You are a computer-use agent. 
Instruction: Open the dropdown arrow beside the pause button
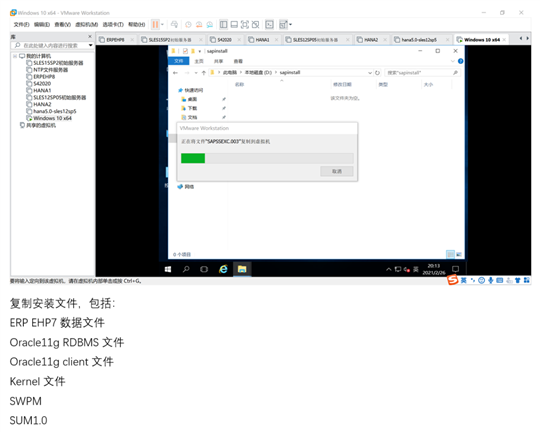click(162, 24)
